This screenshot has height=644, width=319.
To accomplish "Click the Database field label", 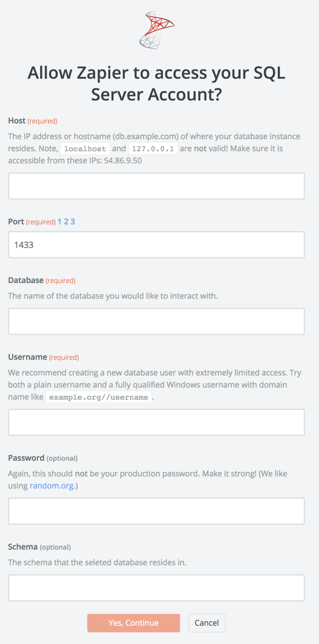I will [26, 281].
